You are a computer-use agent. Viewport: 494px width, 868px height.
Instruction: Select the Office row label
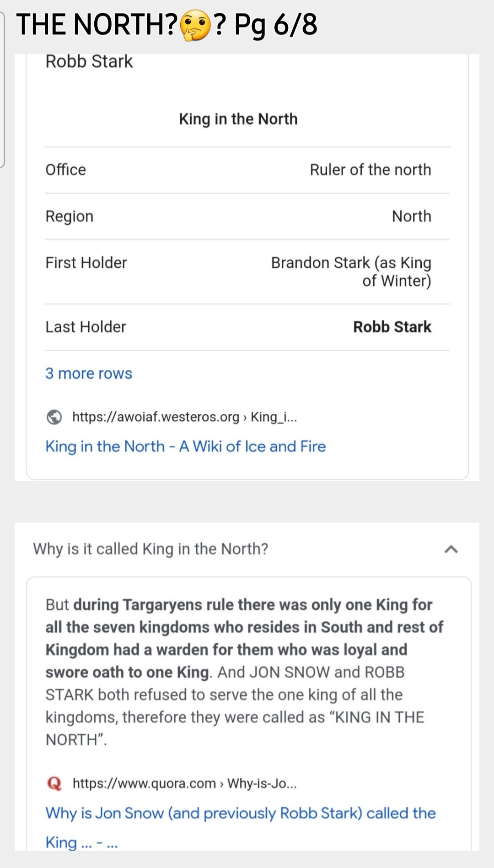pos(66,170)
